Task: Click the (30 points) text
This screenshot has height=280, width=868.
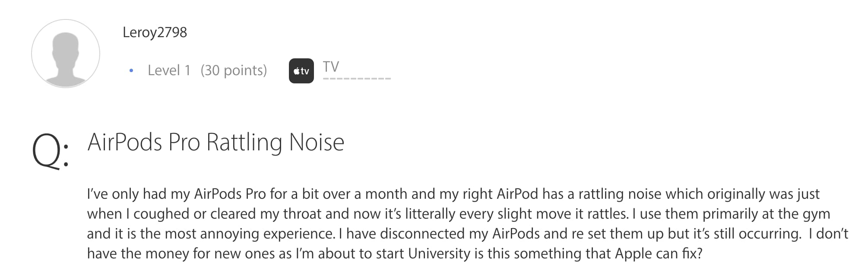Action: [234, 70]
